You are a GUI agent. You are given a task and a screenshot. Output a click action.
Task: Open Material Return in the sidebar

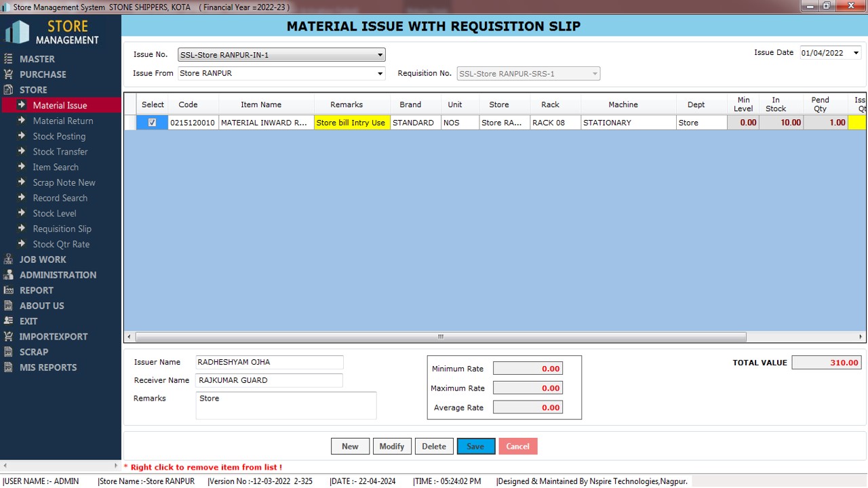click(x=62, y=121)
